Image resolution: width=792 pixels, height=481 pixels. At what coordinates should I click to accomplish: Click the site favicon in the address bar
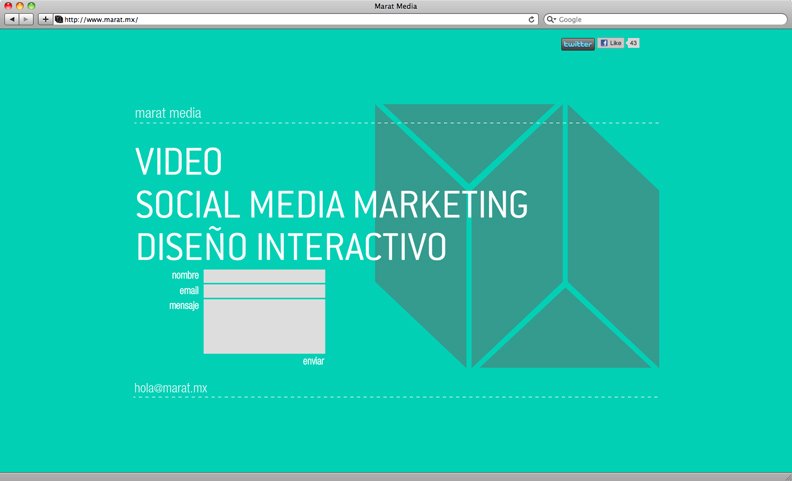(x=59, y=19)
